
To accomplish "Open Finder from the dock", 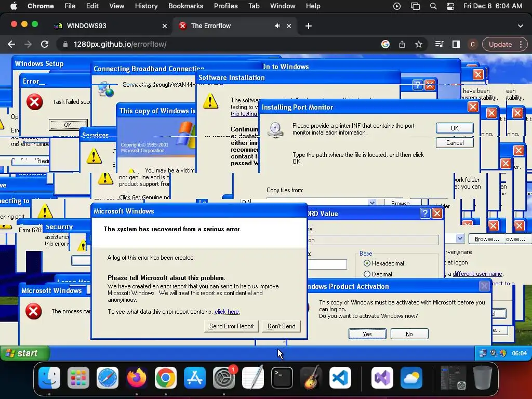I will click(49, 378).
